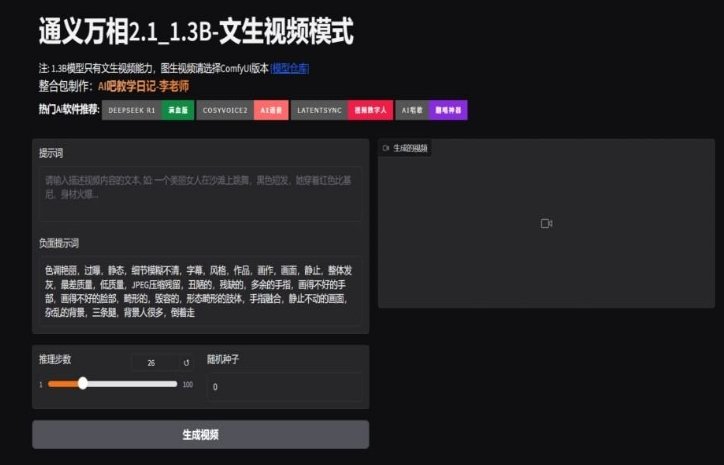The image size is (724, 465).
Task: Reset 推理步数 with the circular arrow icon
Action: coord(186,362)
